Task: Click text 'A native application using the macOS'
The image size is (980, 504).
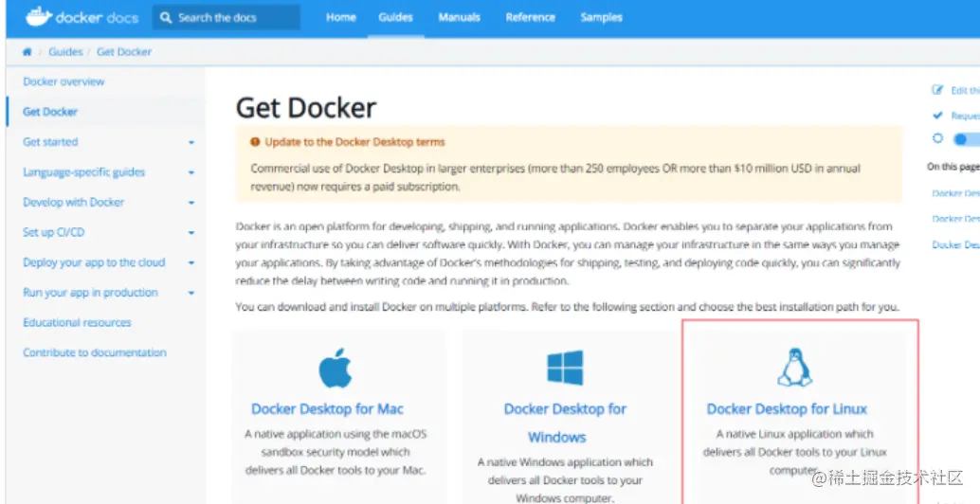Action: point(336,434)
